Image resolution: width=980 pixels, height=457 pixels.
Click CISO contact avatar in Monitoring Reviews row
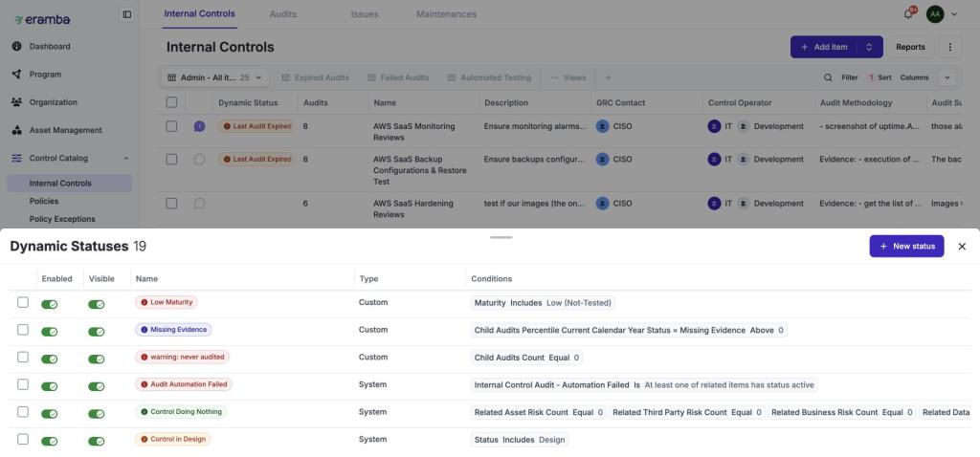[603, 126]
